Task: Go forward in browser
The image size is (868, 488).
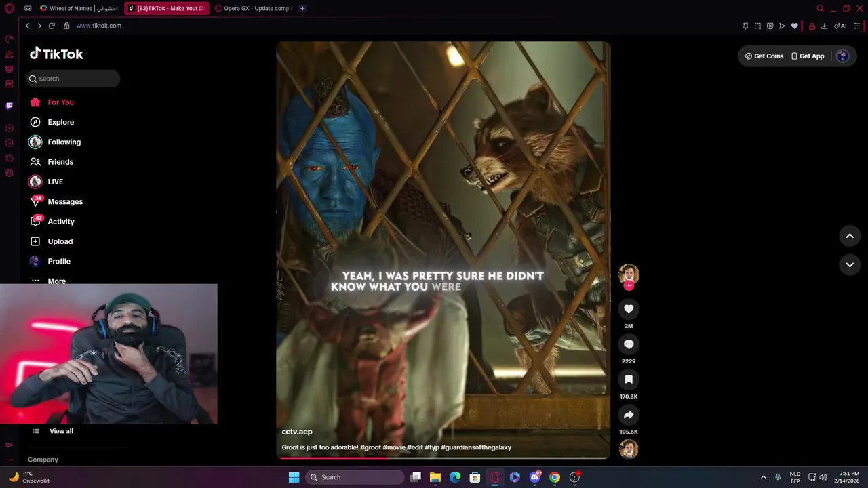Action: [39, 26]
